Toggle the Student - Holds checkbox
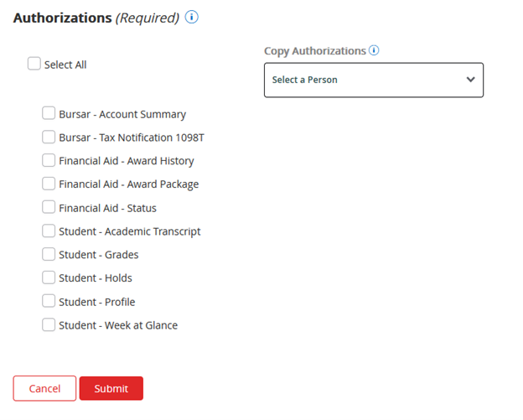This screenshot has width=523, height=420. pos(49,277)
